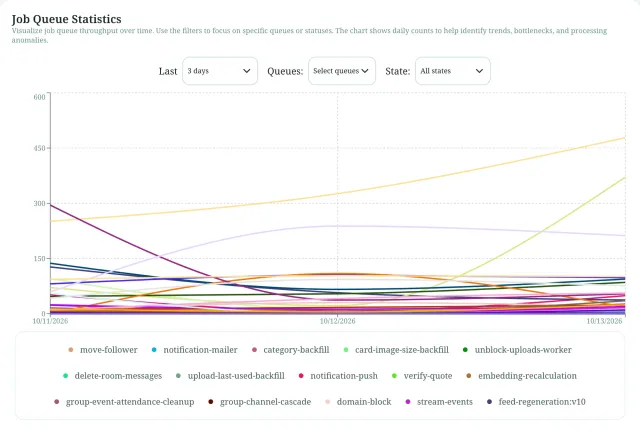640x436 pixels.
Task: Click feed-regeneration:v10 legend label
Action: pos(542,402)
